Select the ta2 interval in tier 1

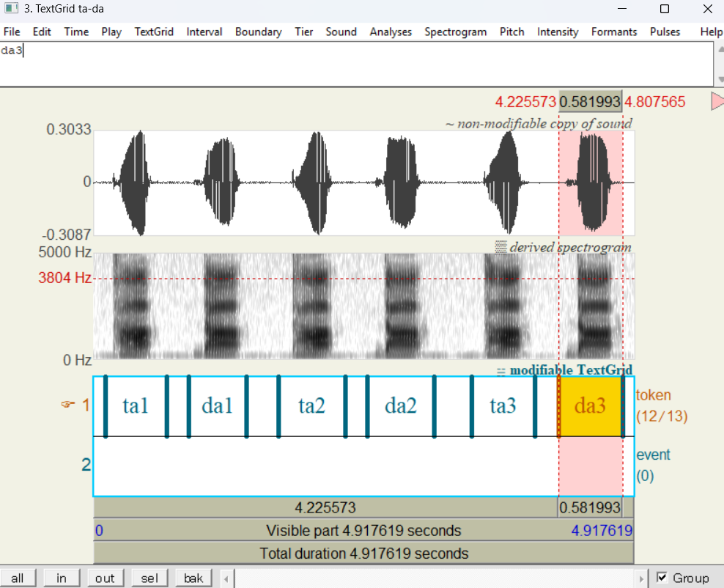(x=311, y=406)
